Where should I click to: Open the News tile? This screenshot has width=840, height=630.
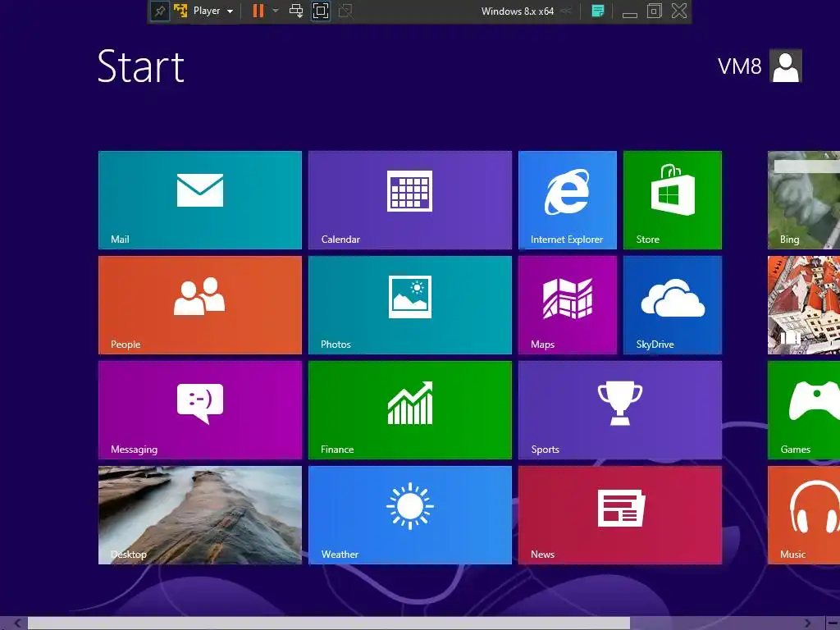[620, 515]
